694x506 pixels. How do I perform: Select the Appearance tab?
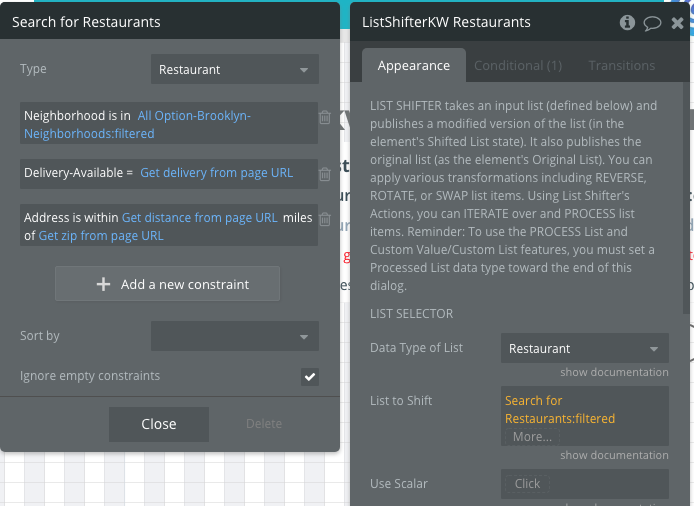pos(414,66)
